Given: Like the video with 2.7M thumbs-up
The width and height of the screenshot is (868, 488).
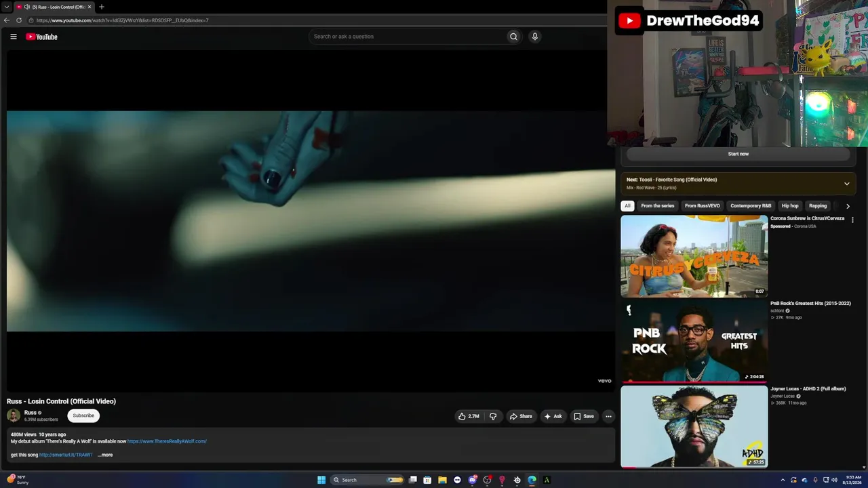Looking at the screenshot, I should point(469,416).
